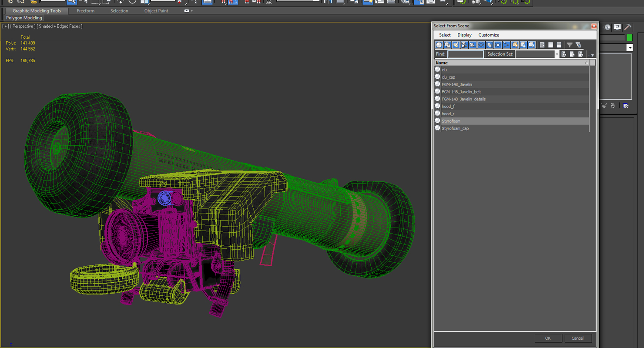Open the Utilities hammer panel

[x=627, y=27]
